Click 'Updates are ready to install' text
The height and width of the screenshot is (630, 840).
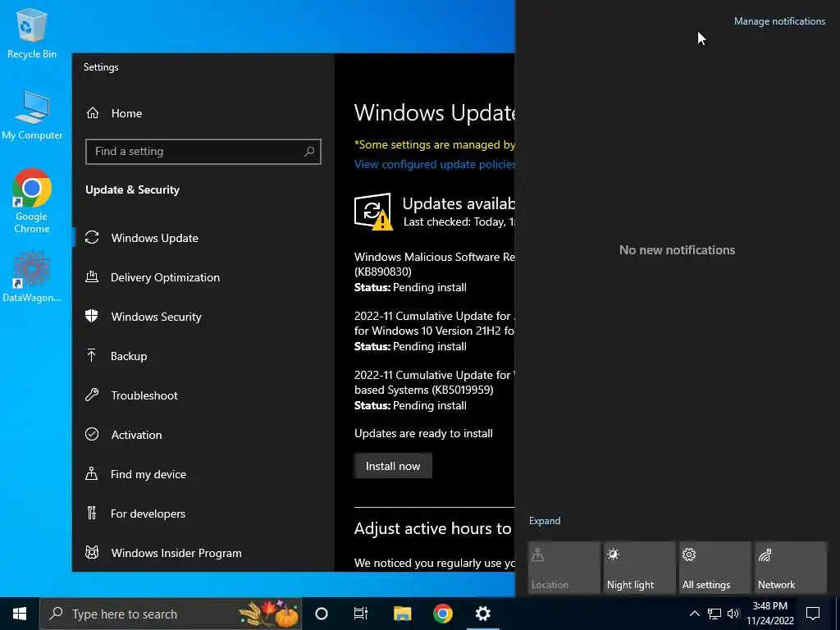click(x=423, y=433)
